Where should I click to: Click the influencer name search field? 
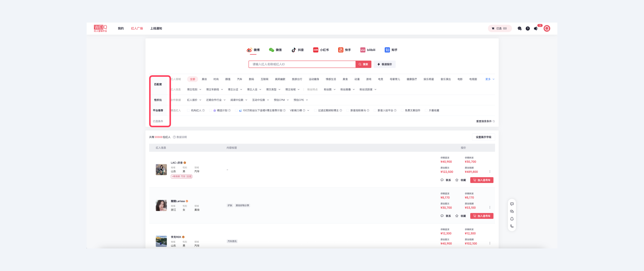[x=302, y=64]
